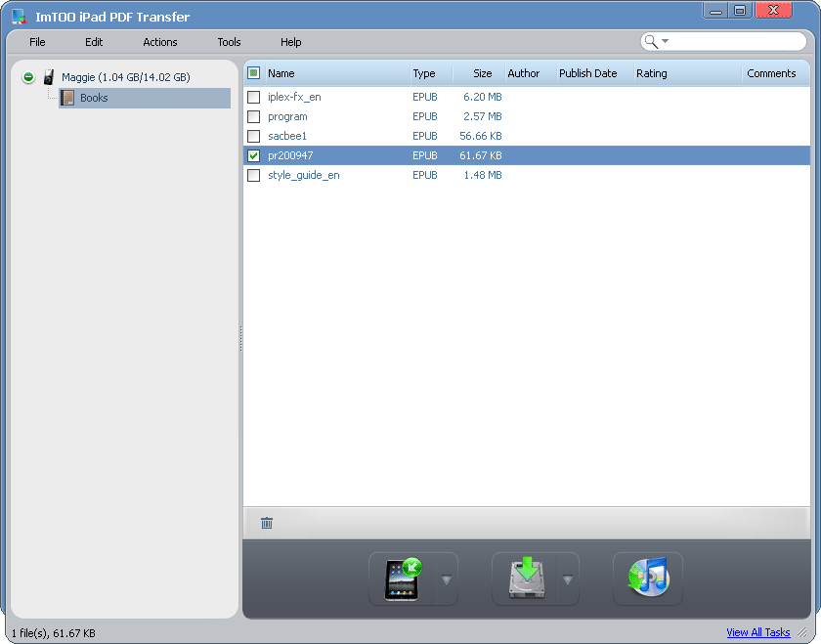Click the 56.66 KB size cell
Viewport: 821px width, 644px height.
click(x=481, y=136)
